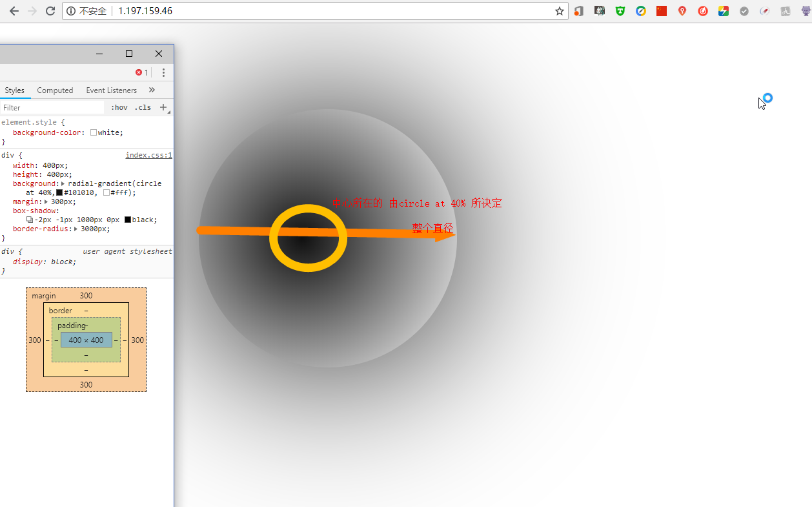812x507 pixels.
Task: Open the compass-style extension icon
Action: [765, 11]
